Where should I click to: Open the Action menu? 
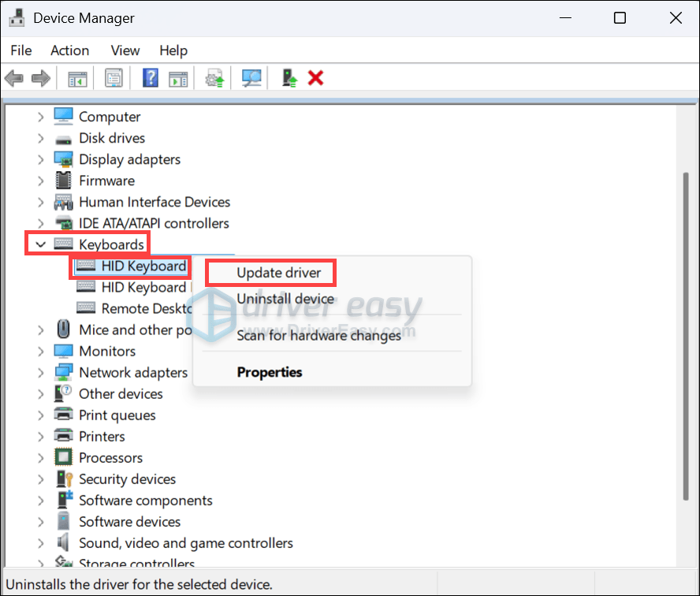coord(69,50)
